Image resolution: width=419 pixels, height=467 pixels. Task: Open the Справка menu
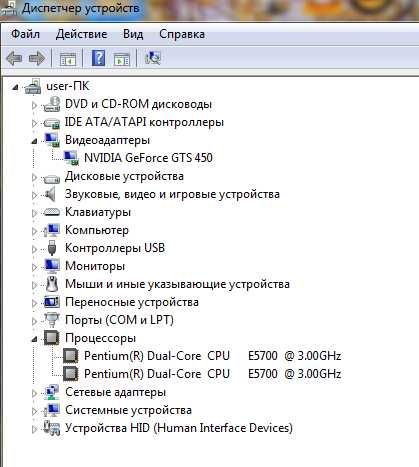(182, 34)
